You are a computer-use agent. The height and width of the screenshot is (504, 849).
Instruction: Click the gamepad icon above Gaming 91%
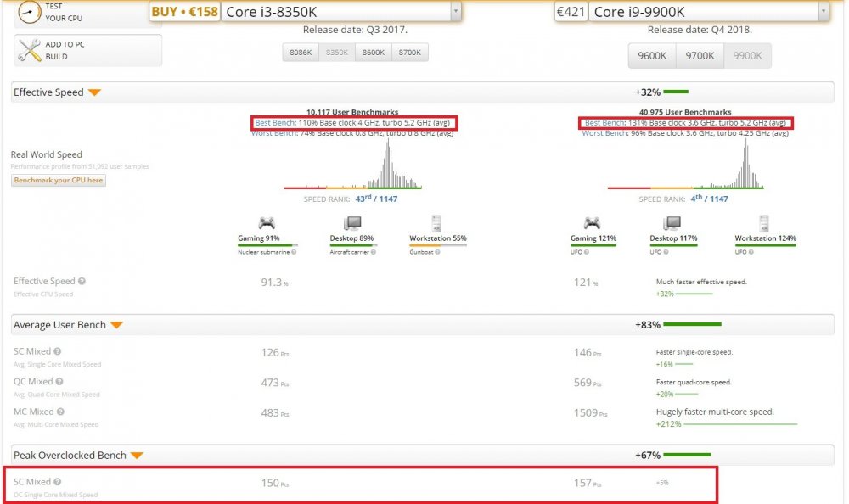(x=267, y=223)
